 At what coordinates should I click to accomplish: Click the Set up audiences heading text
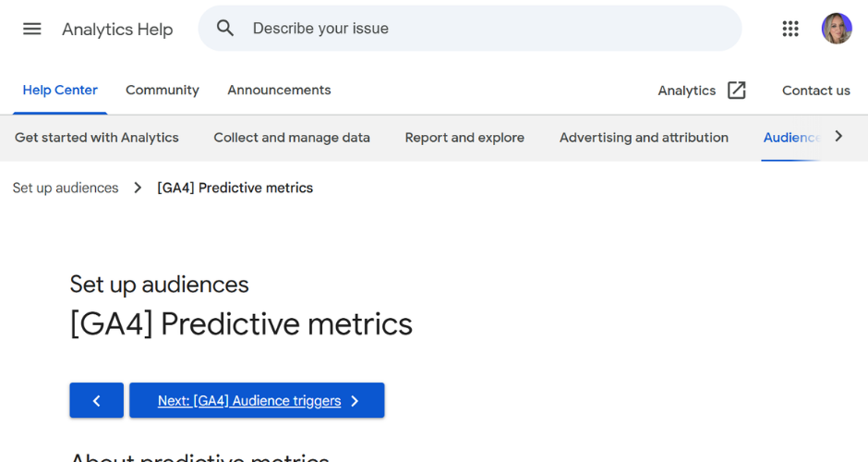pyautogui.click(x=160, y=285)
